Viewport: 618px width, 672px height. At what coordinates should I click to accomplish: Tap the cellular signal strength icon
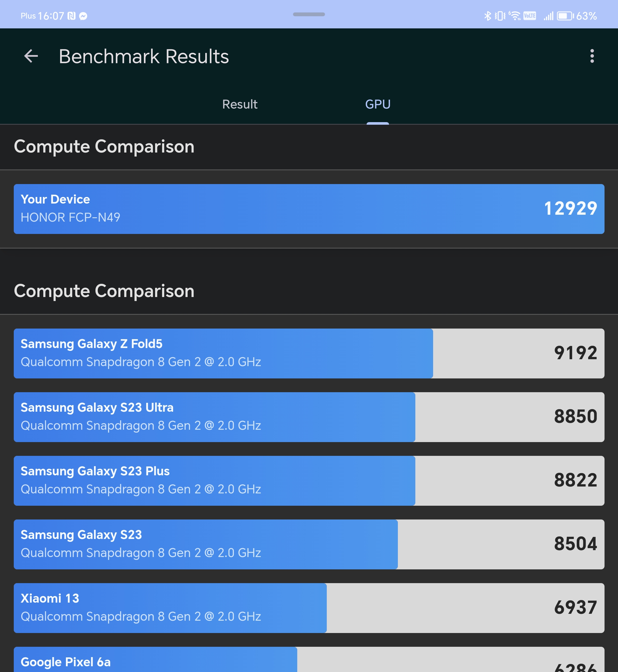click(548, 16)
